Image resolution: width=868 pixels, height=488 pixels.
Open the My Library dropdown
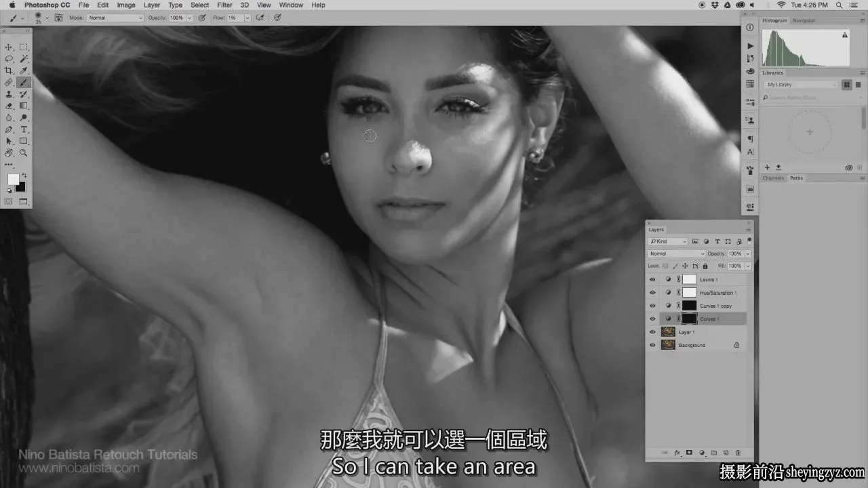(802, 85)
